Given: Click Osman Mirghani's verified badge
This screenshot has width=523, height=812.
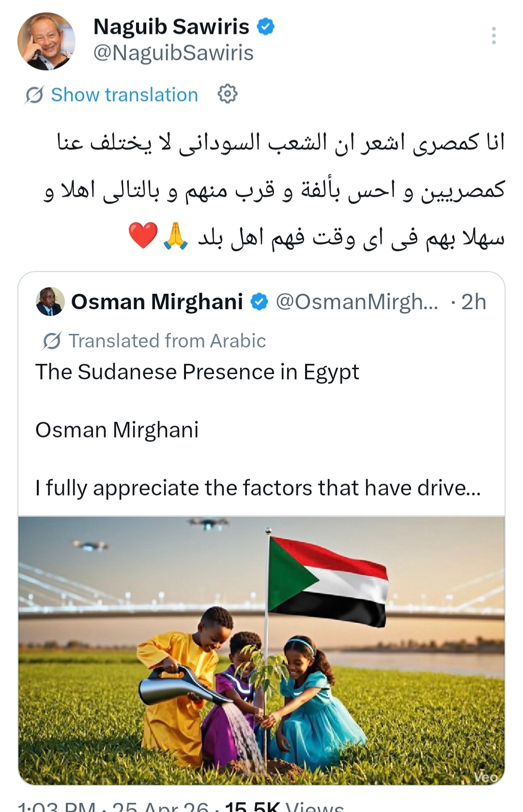Looking at the screenshot, I should click(x=260, y=302).
